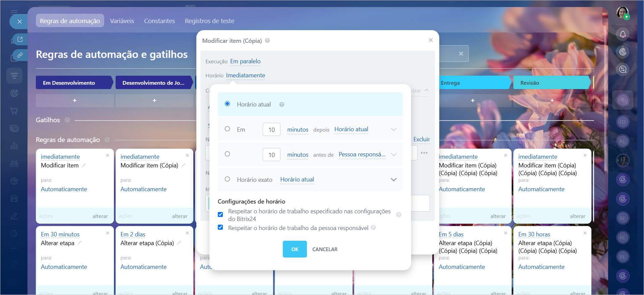The width and height of the screenshot is (644, 295).
Task: Uncheck respect responsible person's working hours
Action: (x=220, y=227)
